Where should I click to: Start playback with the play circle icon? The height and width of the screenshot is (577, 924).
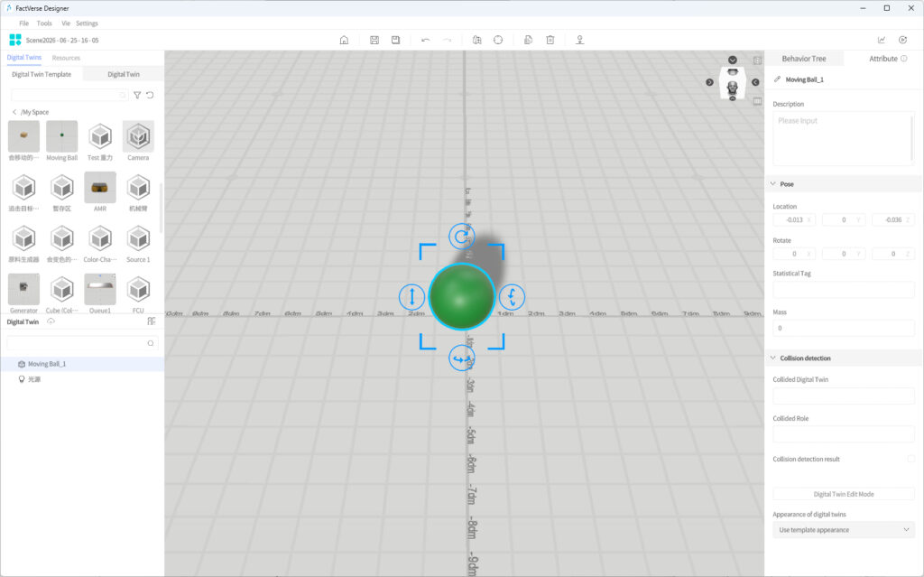[x=902, y=40]
